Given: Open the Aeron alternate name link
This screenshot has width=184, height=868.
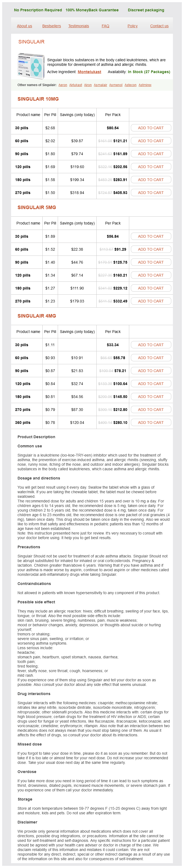Looking at the screenshot, I should point(63,85).
